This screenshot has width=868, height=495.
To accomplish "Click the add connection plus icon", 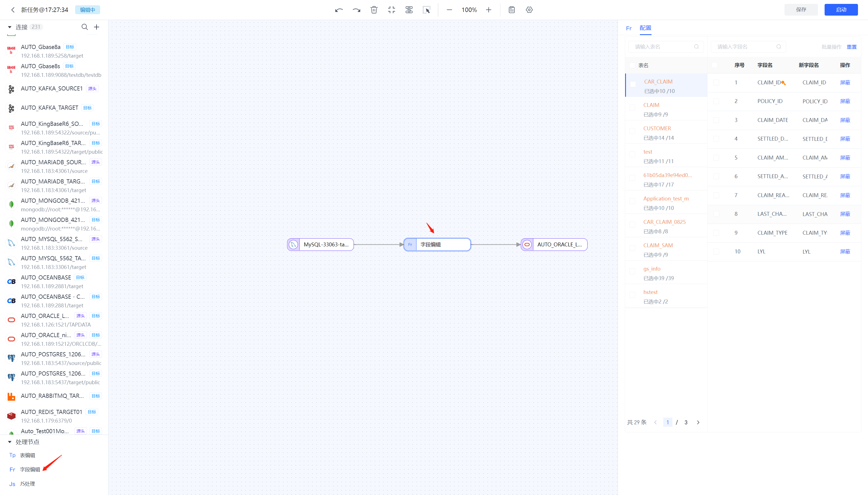I will tap(97, 27).
